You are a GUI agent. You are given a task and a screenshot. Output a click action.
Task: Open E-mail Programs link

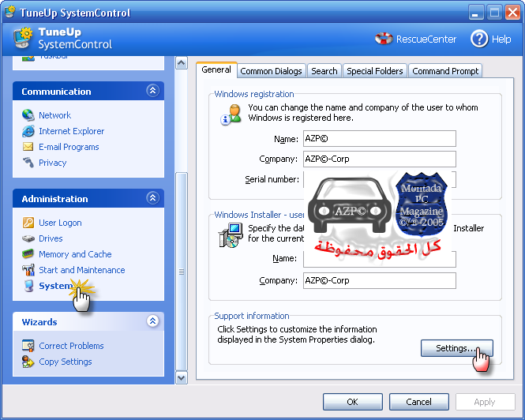(x=69, y=147)
